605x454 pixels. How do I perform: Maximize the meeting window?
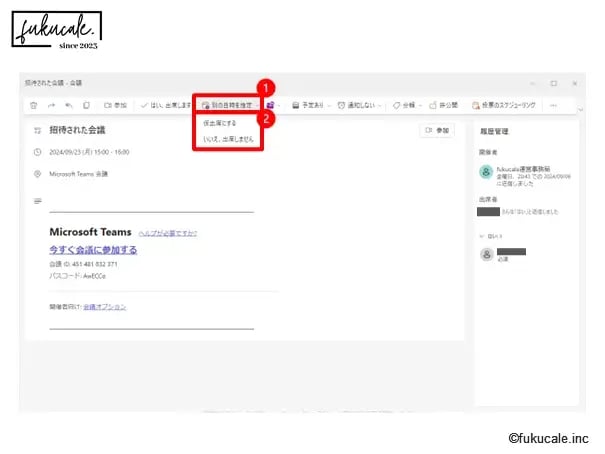click(x=554, y=83)
